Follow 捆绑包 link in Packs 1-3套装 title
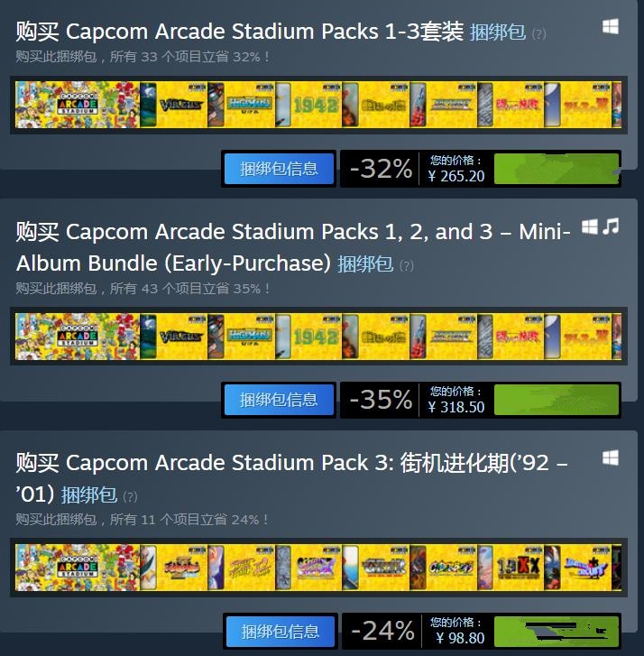The width and height of the screenshot is (644, 656). [498, 32]
